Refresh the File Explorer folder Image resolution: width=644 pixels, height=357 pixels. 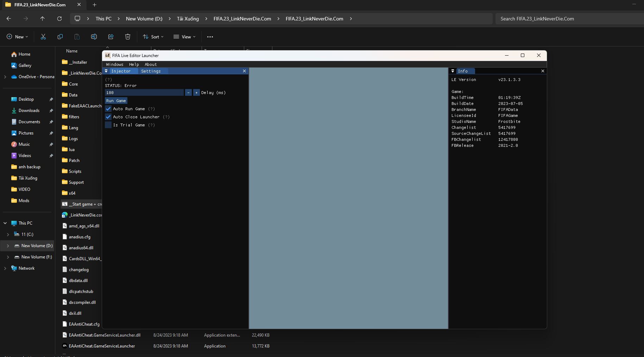pos(59,19)
